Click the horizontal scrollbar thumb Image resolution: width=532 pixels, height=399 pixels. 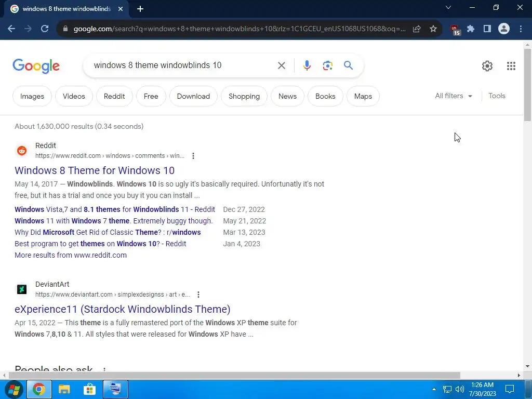point(234,375)
